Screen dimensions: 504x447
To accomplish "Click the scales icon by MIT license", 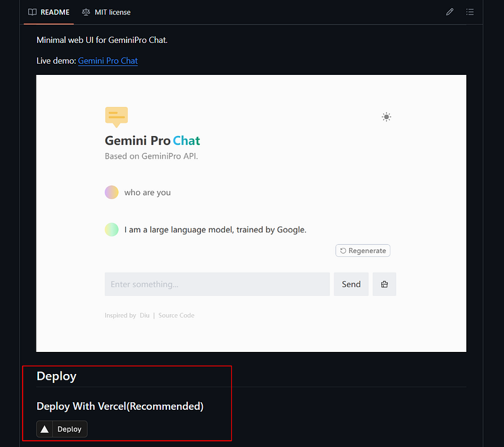I will [86, 12].
